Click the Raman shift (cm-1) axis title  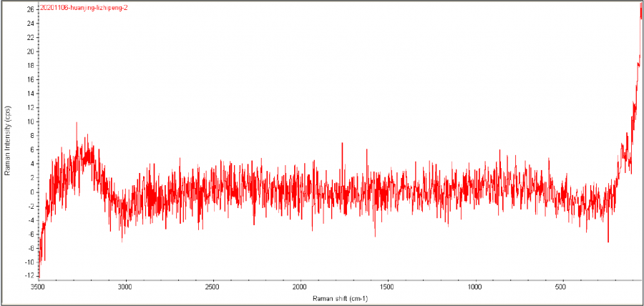click(340, 298)
